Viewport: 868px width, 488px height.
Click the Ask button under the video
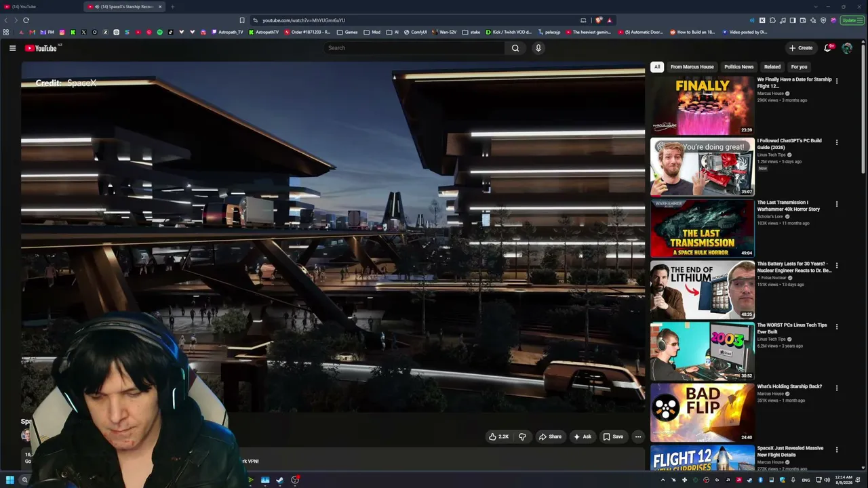pyautogui.click(x=583, y=436)
